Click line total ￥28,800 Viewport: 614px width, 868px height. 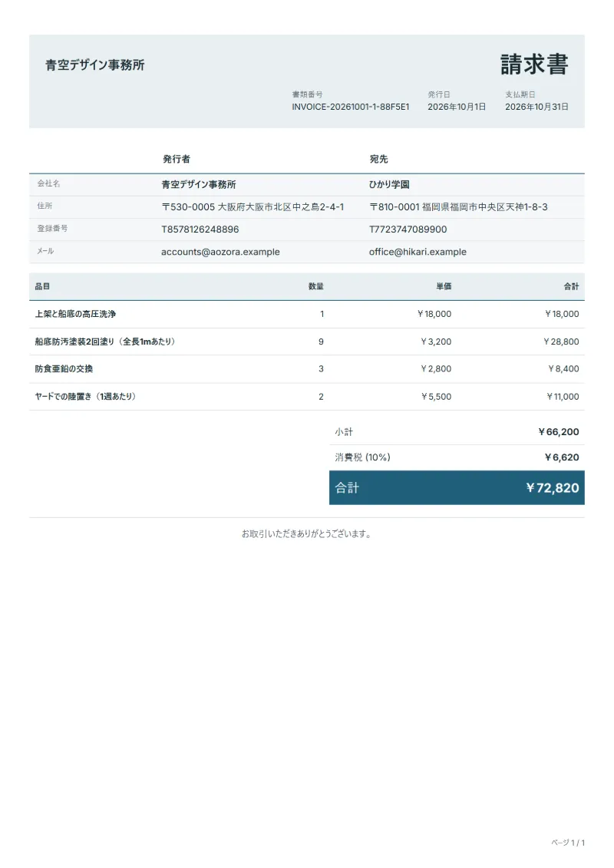pos(561,342)
